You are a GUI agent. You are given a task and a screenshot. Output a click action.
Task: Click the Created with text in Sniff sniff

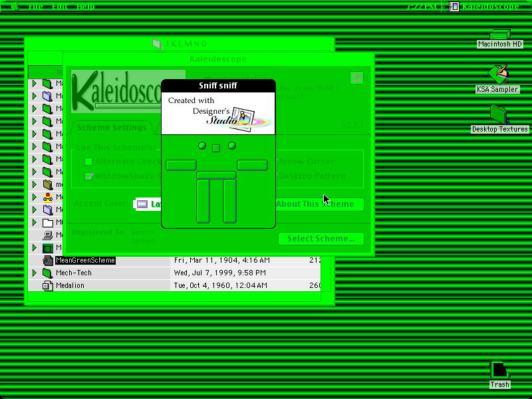[191, 100]
